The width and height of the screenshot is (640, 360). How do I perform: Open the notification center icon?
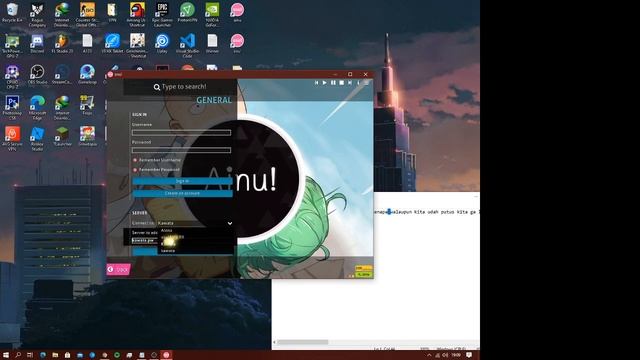(x=469, y=355)
